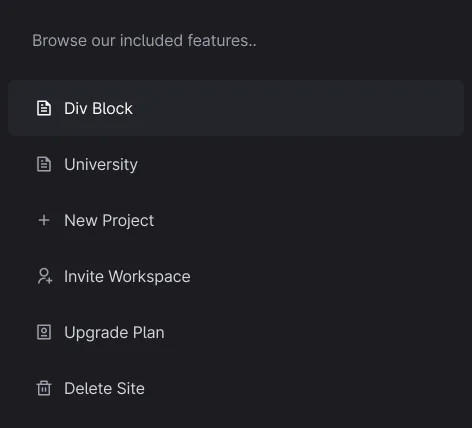Open the University menu entry
472x428 pixels.
(101, 165)
